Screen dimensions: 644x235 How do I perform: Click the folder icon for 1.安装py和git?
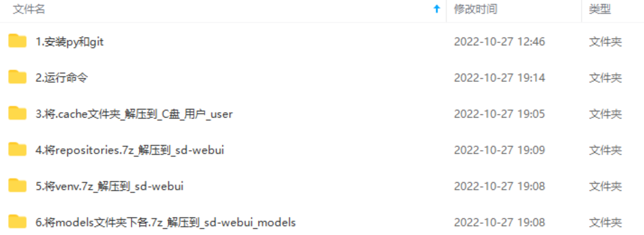pyautogui.click(x=17, y=41)
